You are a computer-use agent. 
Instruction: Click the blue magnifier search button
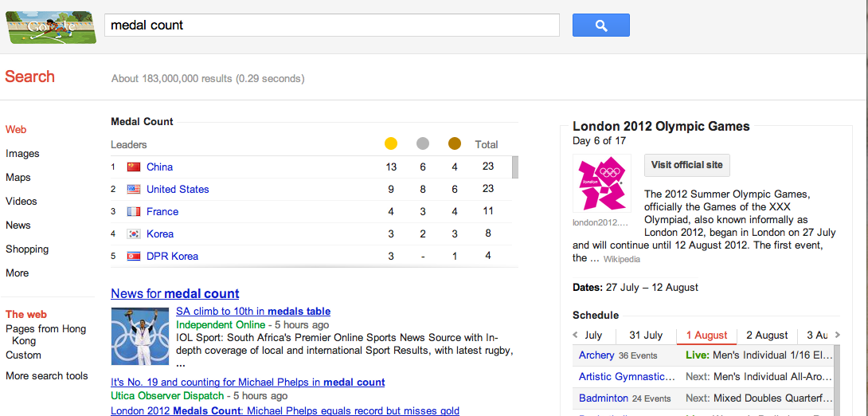click(x=600, y=26)
